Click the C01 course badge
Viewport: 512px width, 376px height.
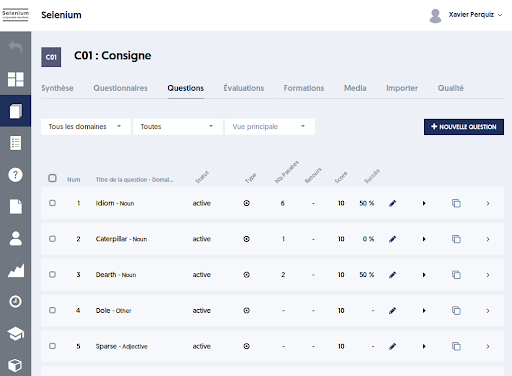[x=51, y=57]
